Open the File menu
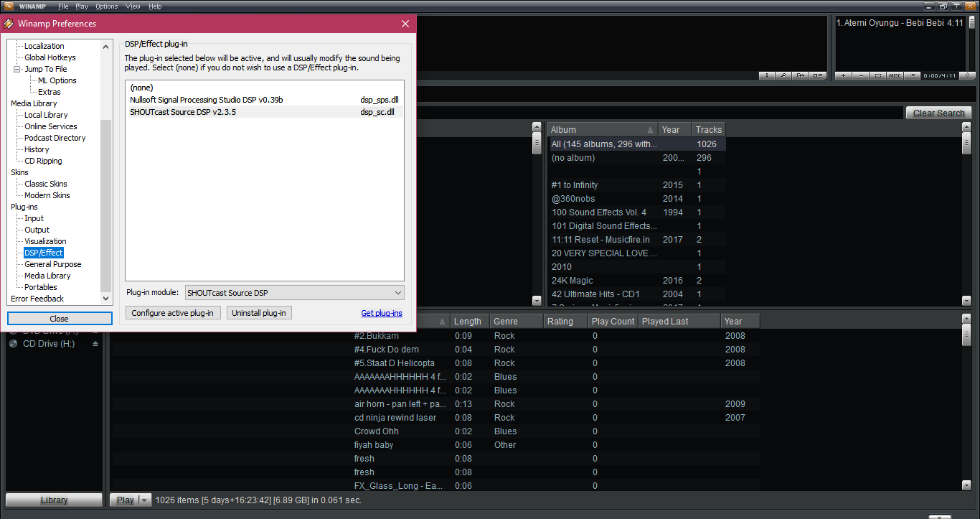This screenshot has height=519, width=980. click(x=63, y=6)
